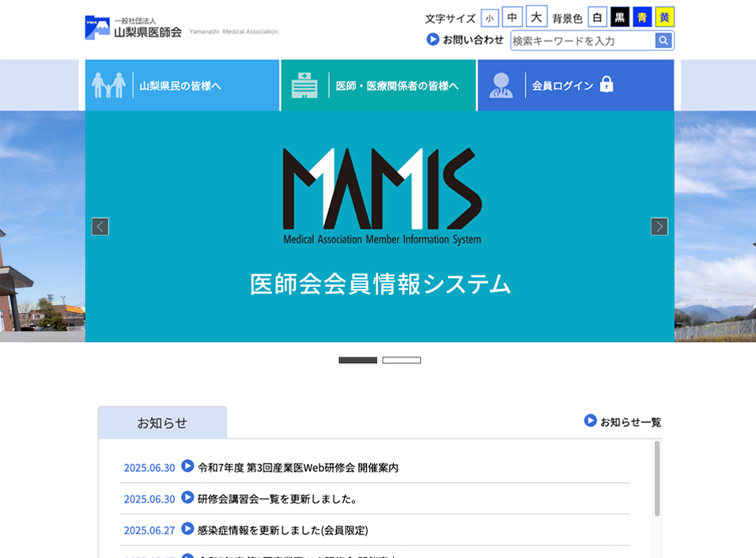Open 医師・医療関係者の皆様へ menu
Viewport: 756px width, 558px height.
pyautogui.click(x=378, y=85)
